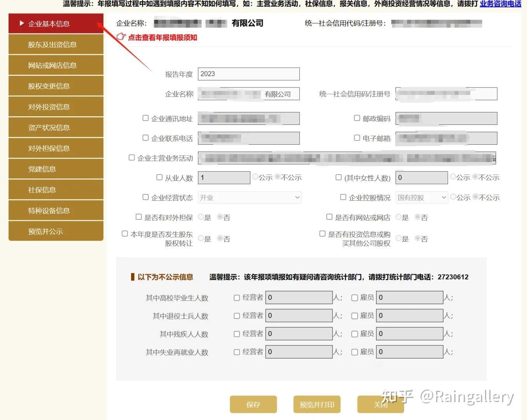527x420 pixels.
Task: Open the 企业基本信息 sidebar tab
Action: click(56, 23)
